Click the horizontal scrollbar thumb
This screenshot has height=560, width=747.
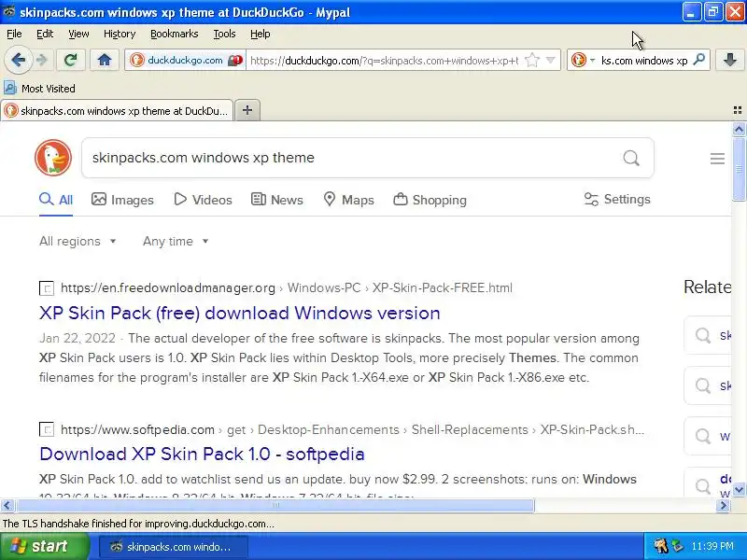coord(275,505)
